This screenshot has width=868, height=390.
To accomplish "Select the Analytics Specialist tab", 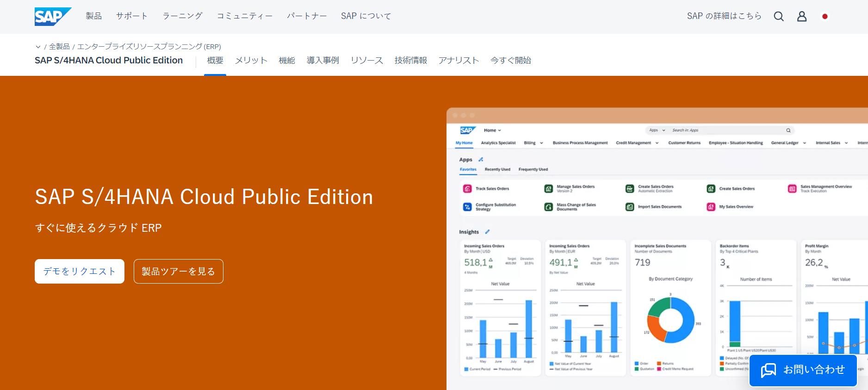I will click(x=498, y=143).
